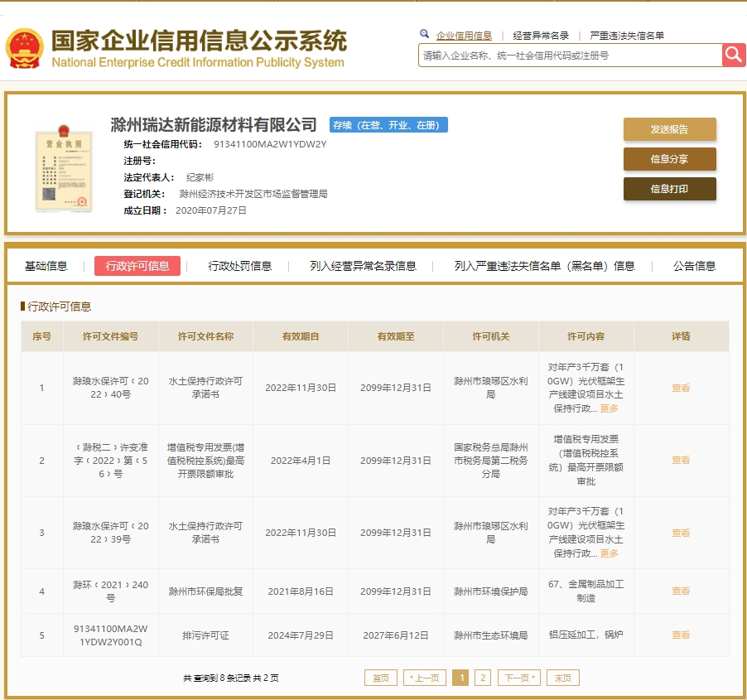747x700 pixels.
Task: Click permit number 滁环〔2021〕240号
Action: point(110,591)
